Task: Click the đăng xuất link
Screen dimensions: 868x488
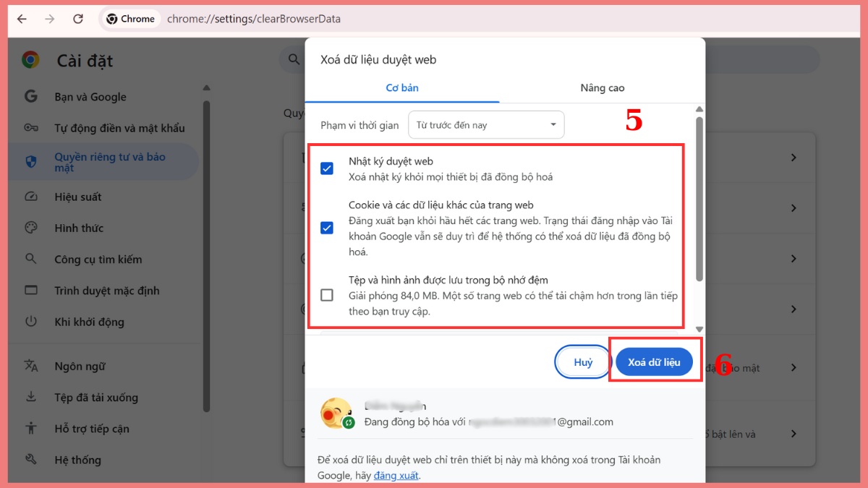Action: click(396, 475)
